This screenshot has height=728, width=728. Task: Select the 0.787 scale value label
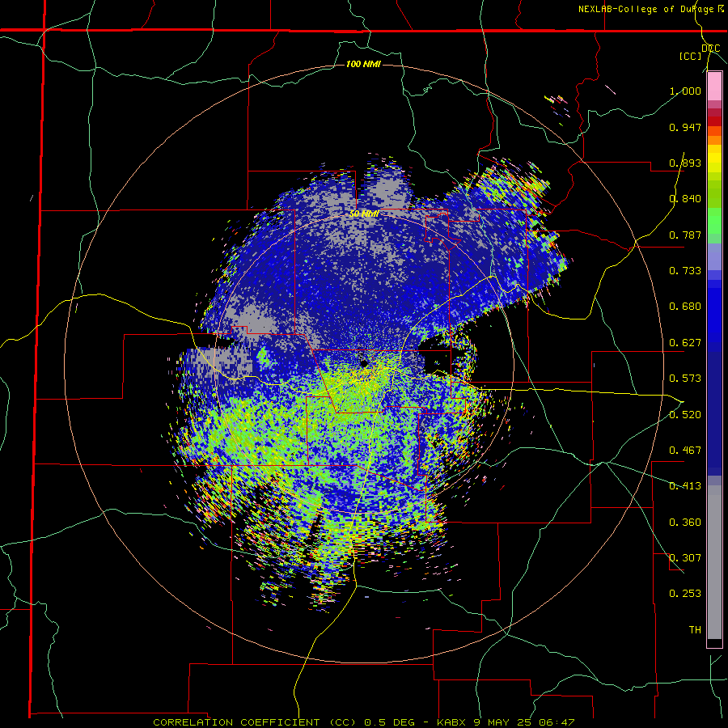click(x=685, y=235)
